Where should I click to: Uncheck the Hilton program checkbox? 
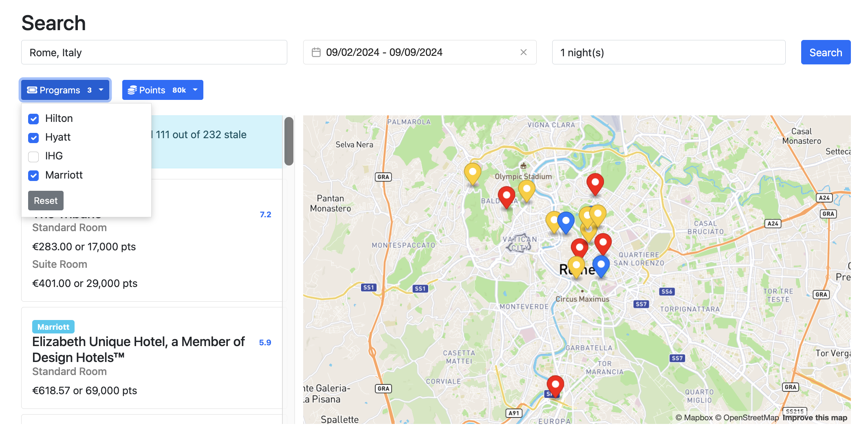coord(33,119)
